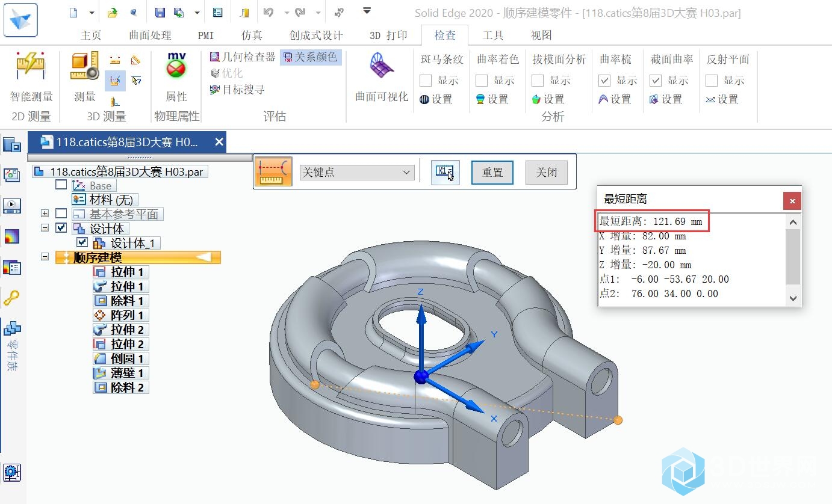Open the Undo history dropdown arrow
The width and height of the screenshot is (832, 504).
pos(286,12)
